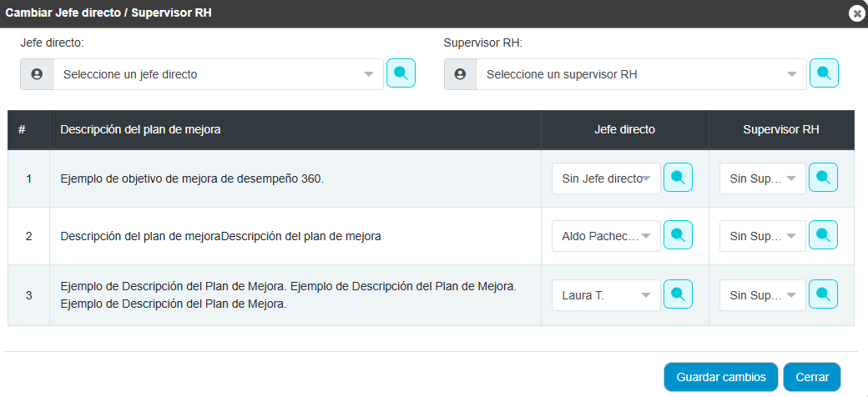Screen dimensions: 868x397
Task: Click user icon beside Jefe directo dropdown
Action: [x=37, y=74]
